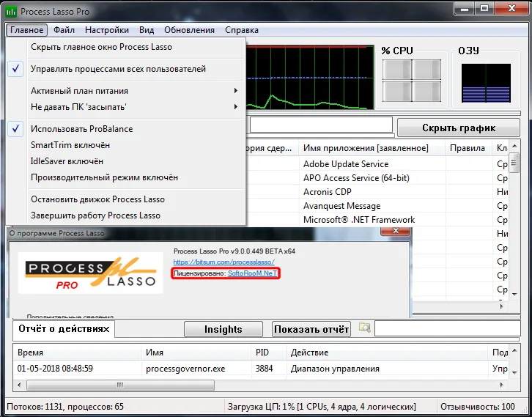This screenshot has height=417, width=532.
Task: Open the bitsum.com/processlasso link
Action: tap(224, 262)
